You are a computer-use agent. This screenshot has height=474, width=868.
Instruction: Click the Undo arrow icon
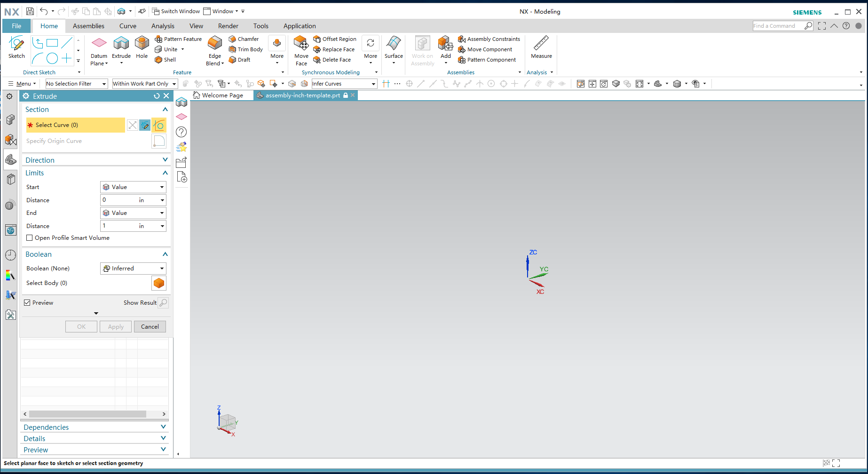tap(44, 11)
